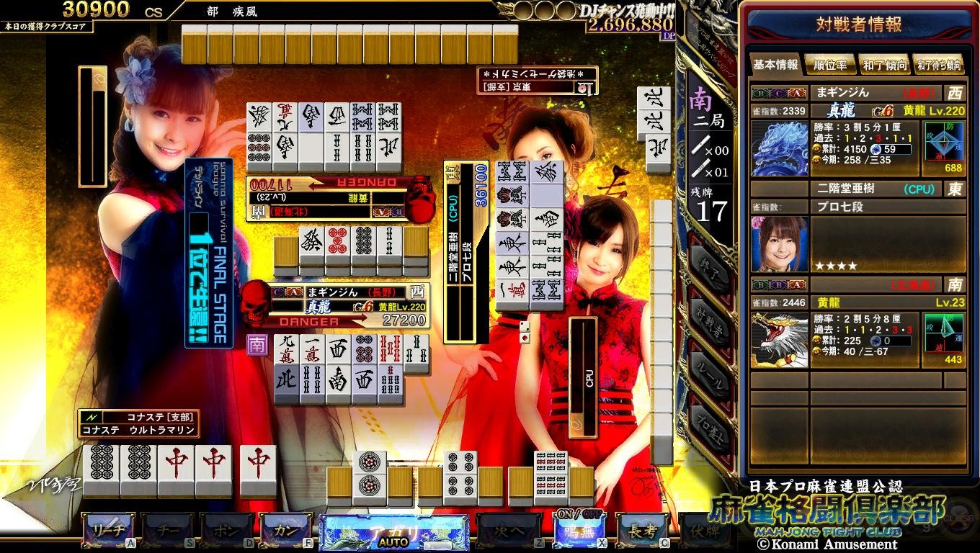This screenshot has width=980, height=553.
Task: Click 雀指数 2446 value
Action: (794, 302)
